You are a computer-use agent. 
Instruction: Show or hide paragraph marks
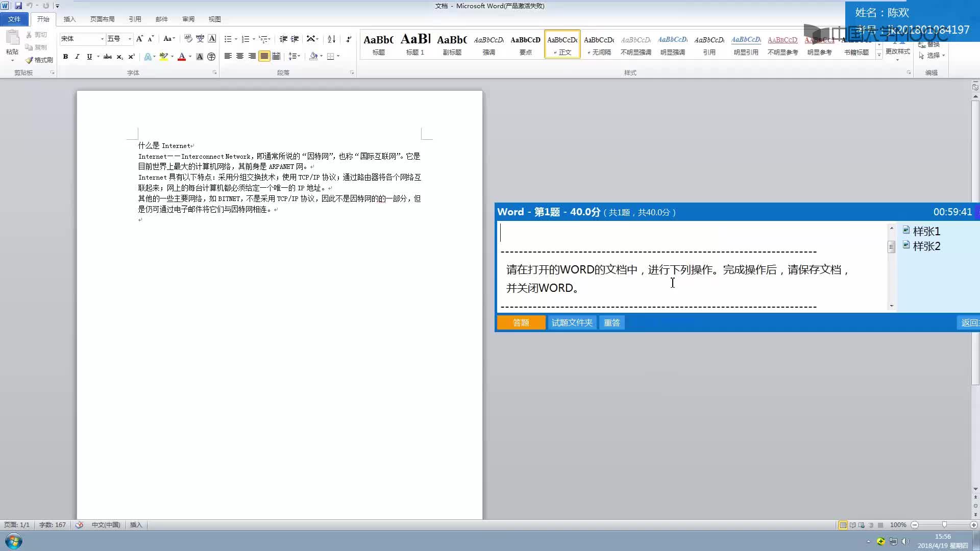point(349,39)
